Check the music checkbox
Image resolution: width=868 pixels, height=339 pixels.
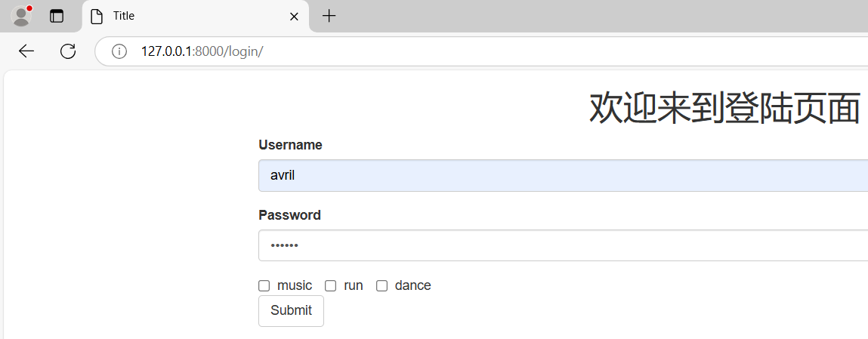click(x=264, y=285)
